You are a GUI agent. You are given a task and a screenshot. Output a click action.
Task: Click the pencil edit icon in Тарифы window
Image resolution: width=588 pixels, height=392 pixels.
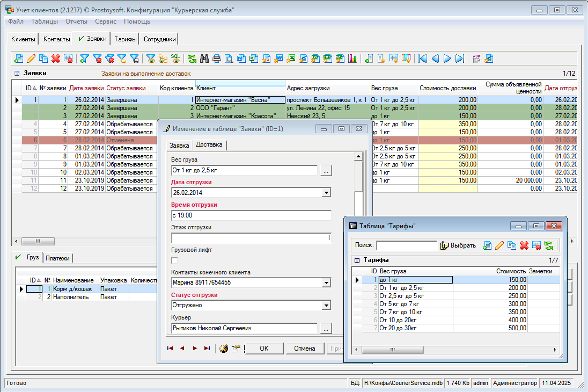tap(499, 245)
